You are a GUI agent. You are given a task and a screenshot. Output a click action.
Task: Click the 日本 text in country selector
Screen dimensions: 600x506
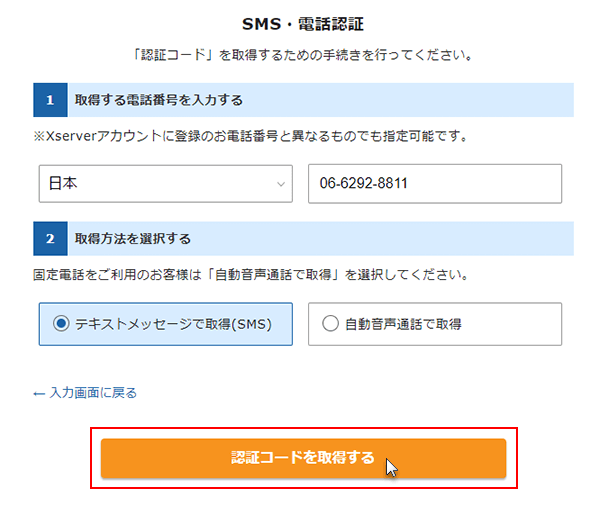tap(64, 184)
